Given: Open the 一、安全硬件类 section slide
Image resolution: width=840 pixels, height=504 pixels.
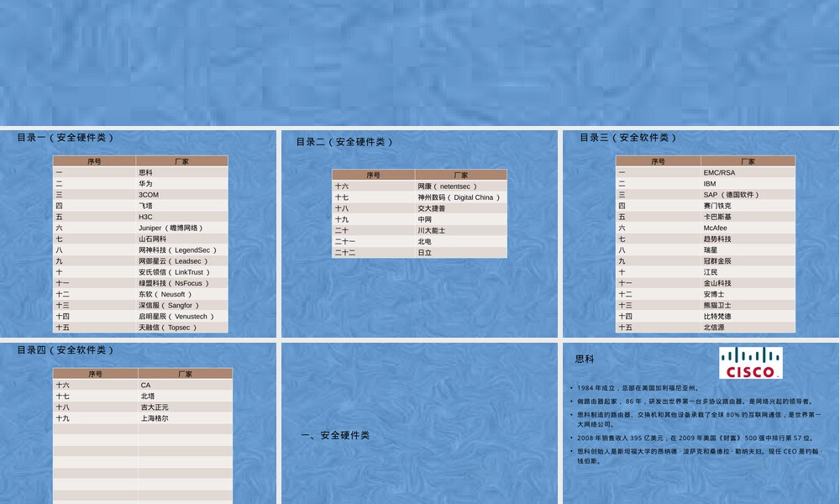Looking at the screenshot, I should [x=419, y=423].
